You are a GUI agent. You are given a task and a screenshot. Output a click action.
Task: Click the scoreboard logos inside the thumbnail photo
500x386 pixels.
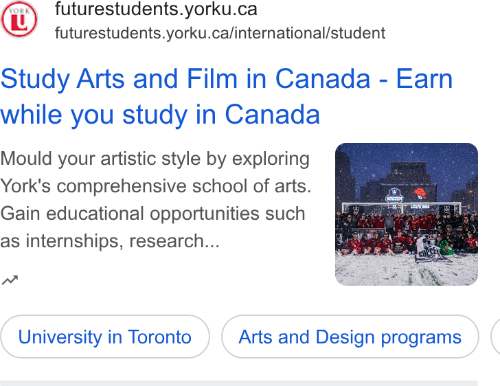(x=406, y=194)
